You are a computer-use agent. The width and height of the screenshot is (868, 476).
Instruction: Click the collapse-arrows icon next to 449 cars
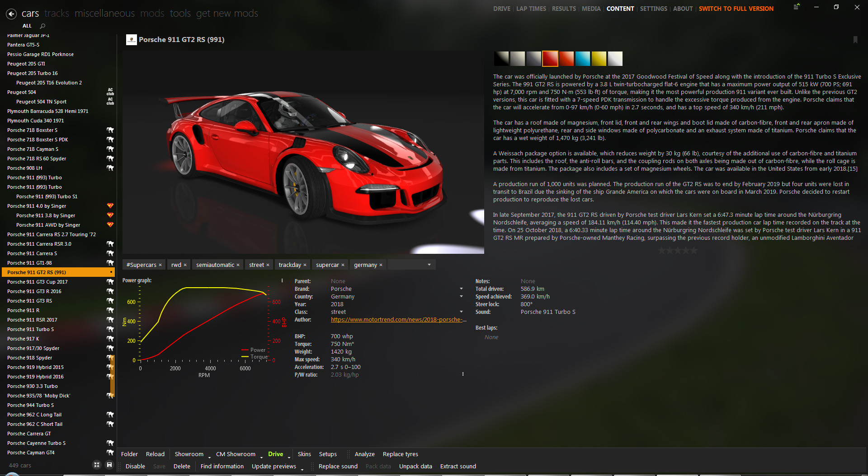(x=96, y=465)
